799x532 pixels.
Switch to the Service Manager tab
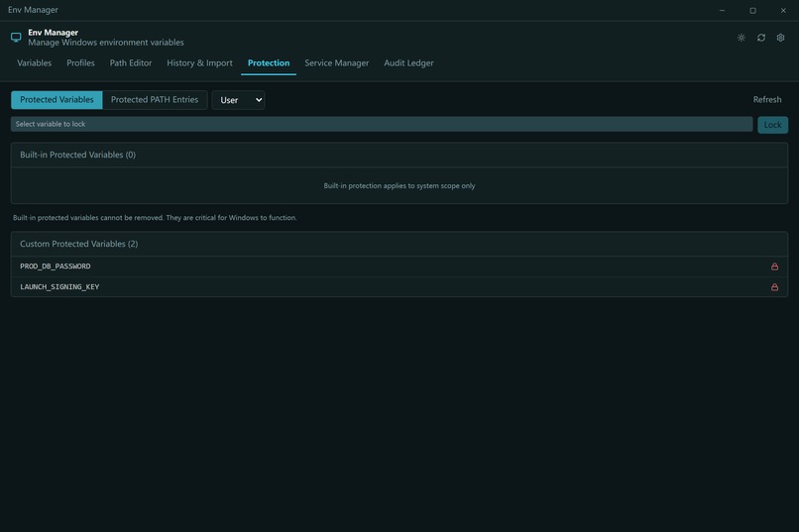click(336, 63)
